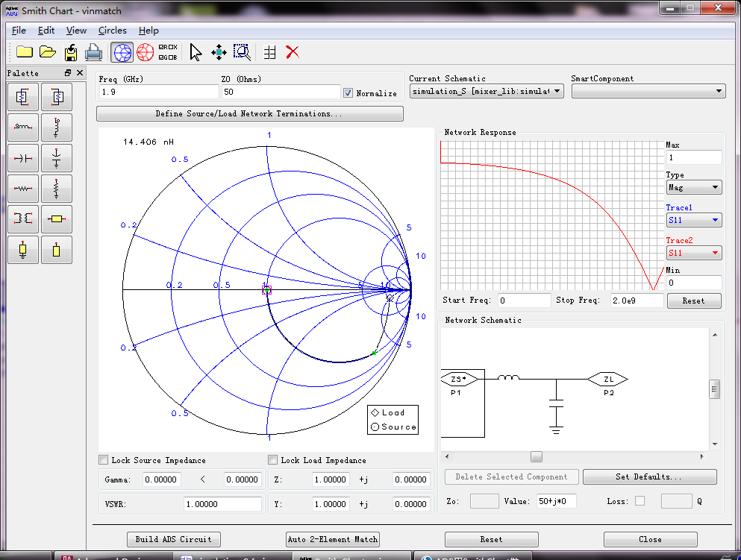Select the series inductor palette component
741x560 pixels.
tap(23, 128)
